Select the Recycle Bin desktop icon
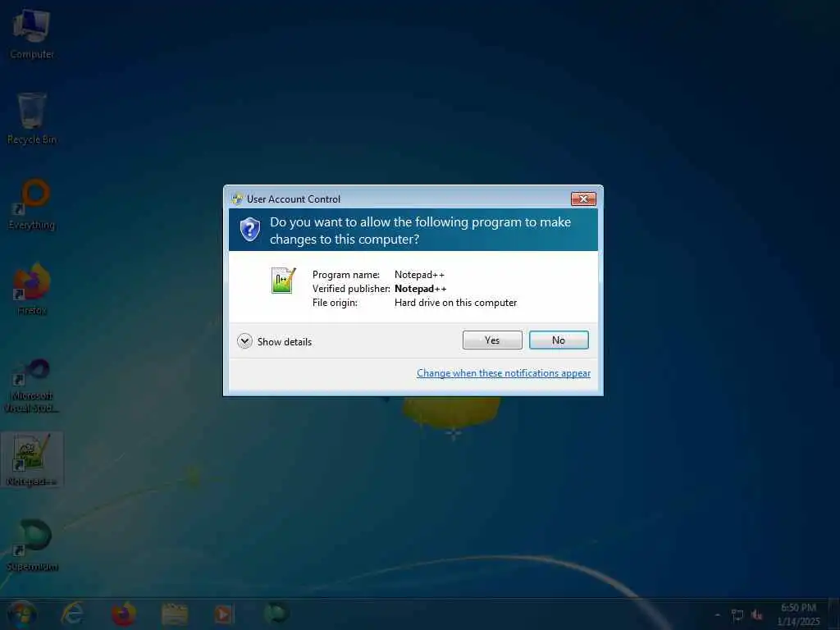840x630 pixels. pyautogui.click(x=32, y=119)
